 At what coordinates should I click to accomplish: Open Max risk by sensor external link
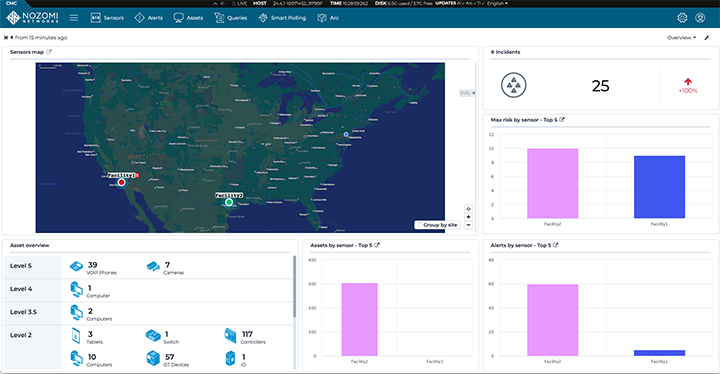point(562,120)
